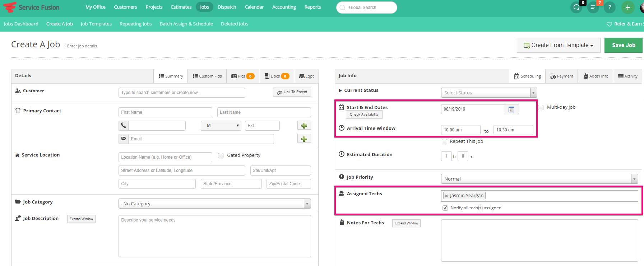Screen dimensions: 644x266
Task: Open the calendar date picker icon
Action: 511,109
